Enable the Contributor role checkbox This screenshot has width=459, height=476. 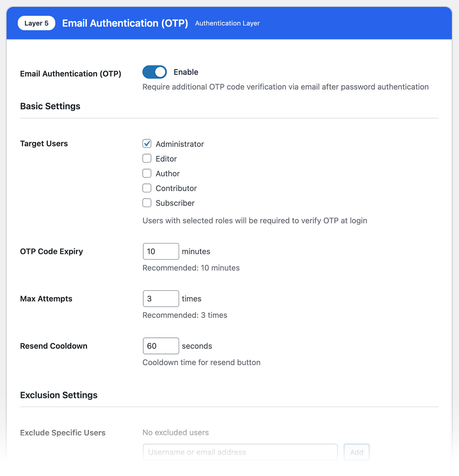click(147, 188)
